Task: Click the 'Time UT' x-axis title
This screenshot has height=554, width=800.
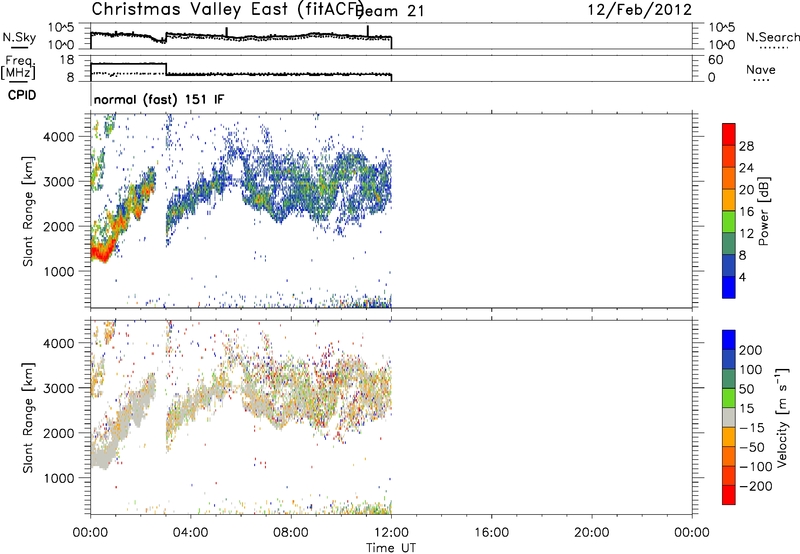Action: tap(391, 548)
